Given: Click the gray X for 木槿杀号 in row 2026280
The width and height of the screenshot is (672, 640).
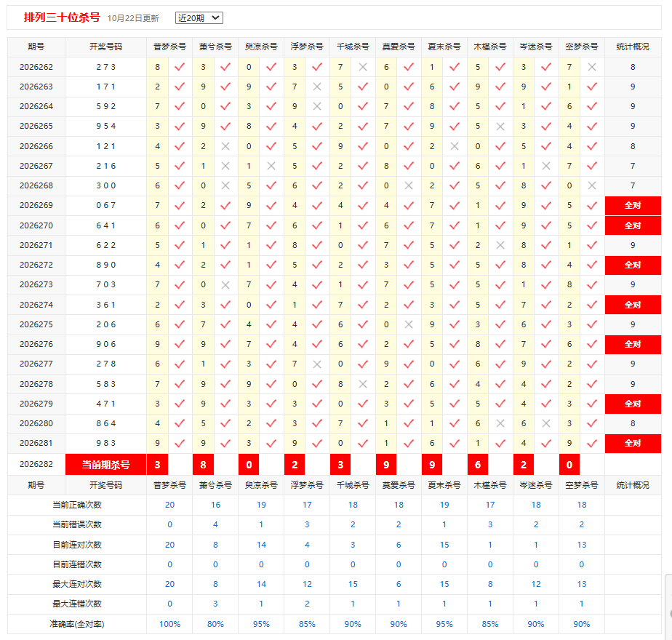Looking at the screenshot, I should 500,423.
